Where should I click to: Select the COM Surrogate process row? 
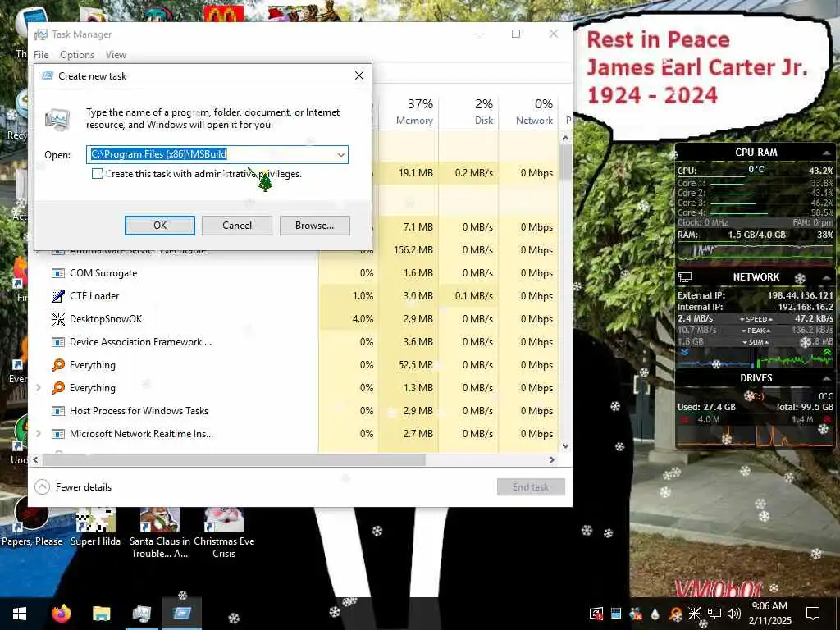coord(294,273)
